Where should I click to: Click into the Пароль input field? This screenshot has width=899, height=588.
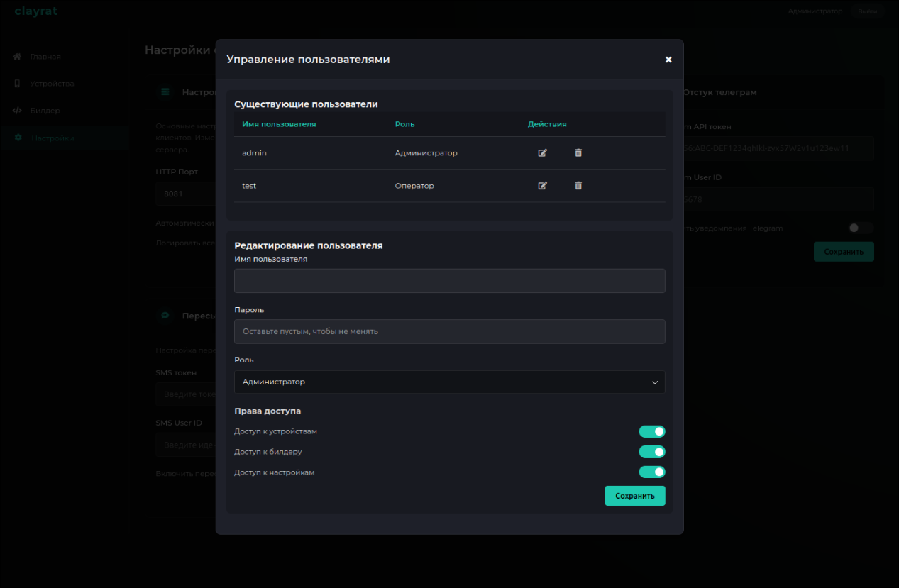coord(449,331)
